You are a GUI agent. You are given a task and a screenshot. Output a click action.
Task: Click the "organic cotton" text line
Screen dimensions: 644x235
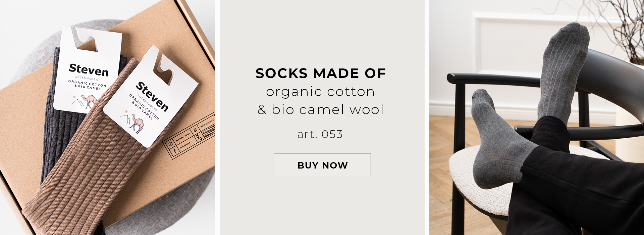[x=320, y=92]
